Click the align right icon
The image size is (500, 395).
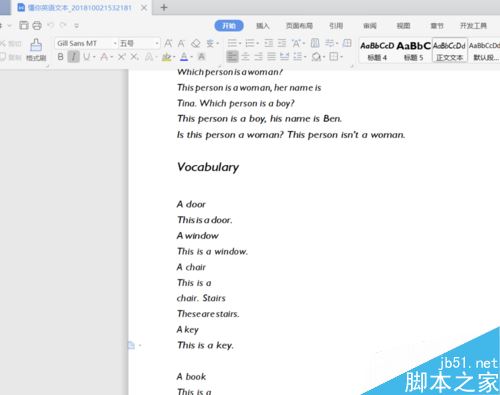pos(258,57)
